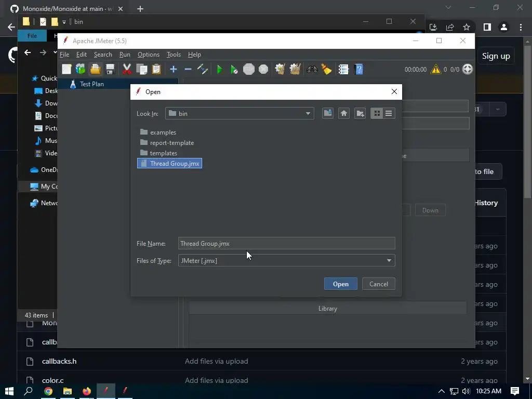Image resolution: width=532 pixels, height=399 pixels.
Task: Switch to details list view in Open dialog
Action: 389,113
